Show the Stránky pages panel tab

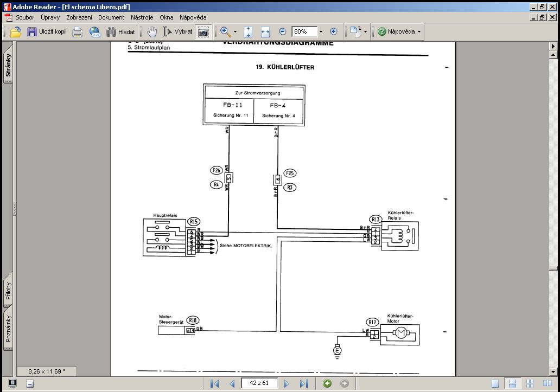point(8,65)
